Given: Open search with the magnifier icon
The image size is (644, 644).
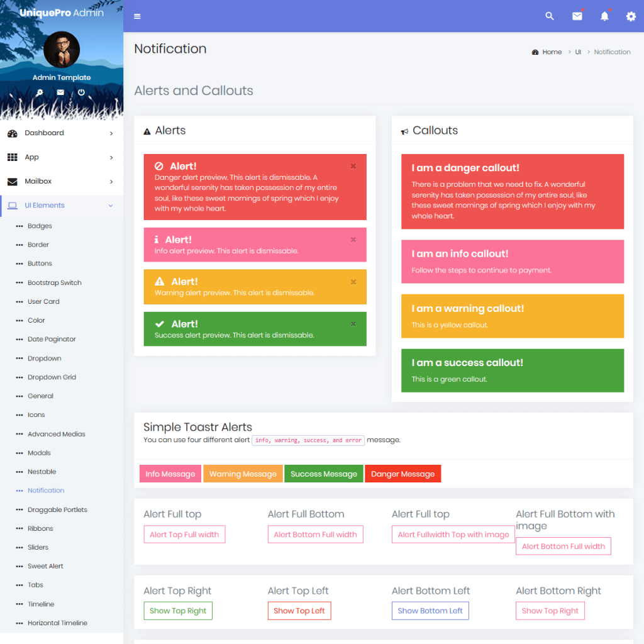Looking at the screenshot, I should [549, 16].
